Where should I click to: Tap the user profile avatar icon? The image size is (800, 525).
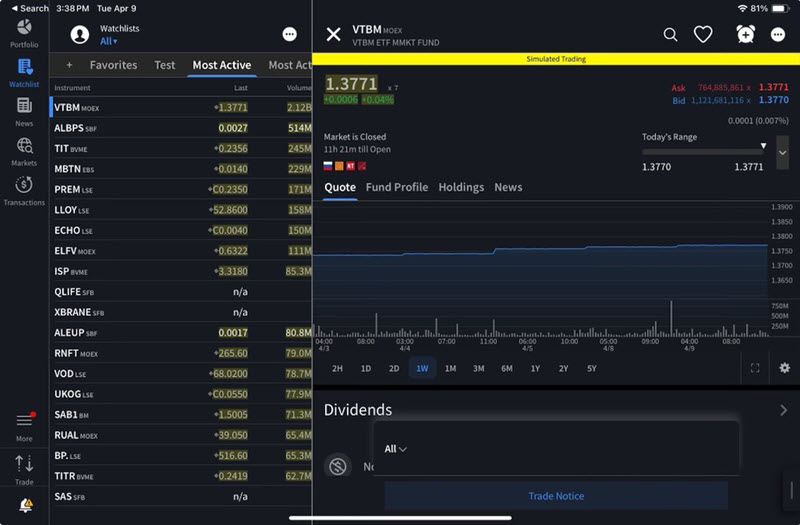[x=80, y=35]
